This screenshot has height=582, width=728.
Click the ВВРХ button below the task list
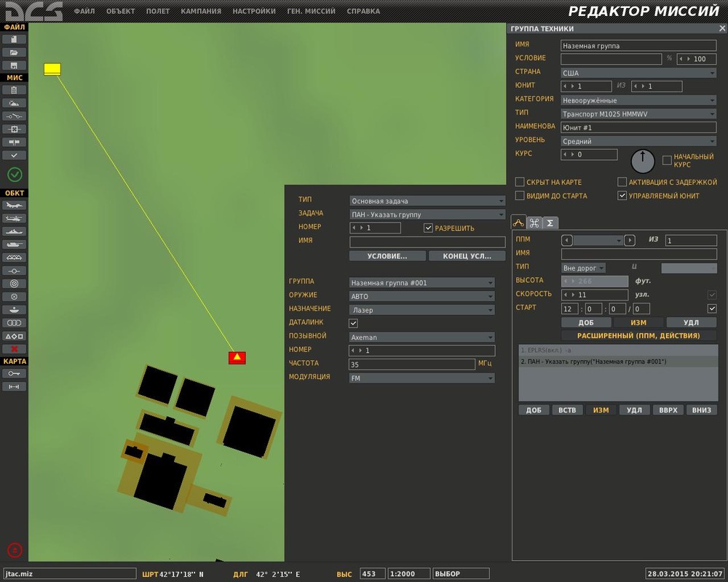click(x=668, y=410)
